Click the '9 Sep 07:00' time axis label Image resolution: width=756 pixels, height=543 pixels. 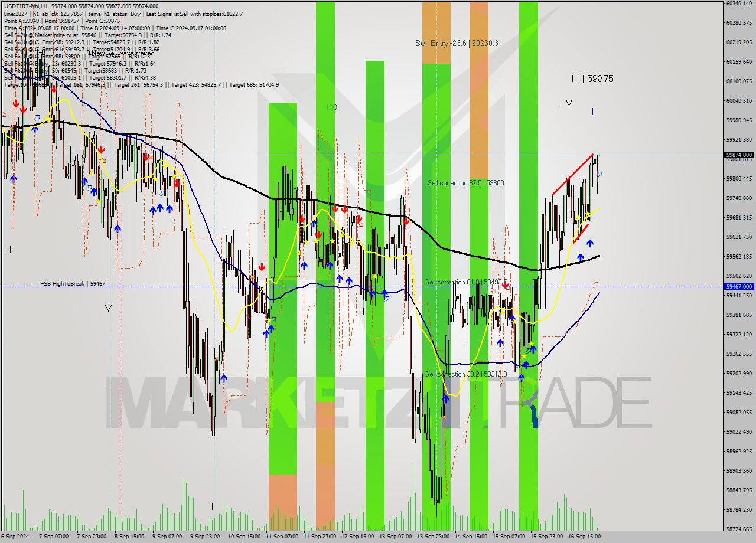167,537
